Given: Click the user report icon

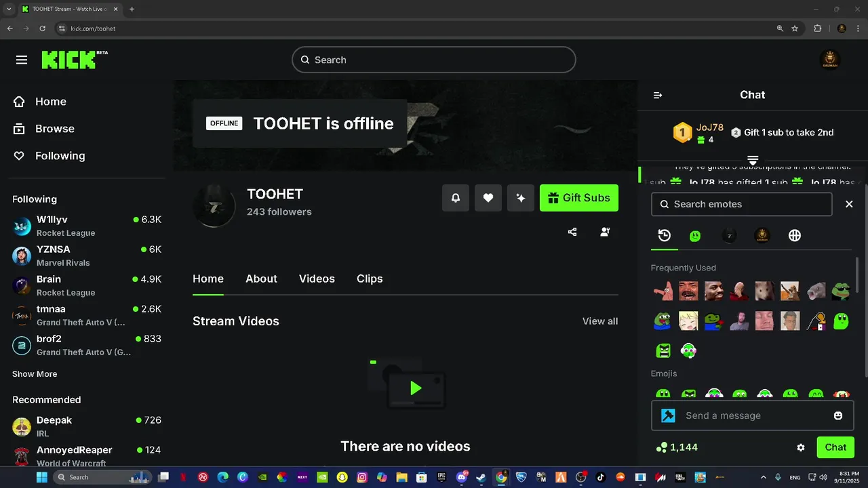Looking at the screenshot, I should pos(605,232).
